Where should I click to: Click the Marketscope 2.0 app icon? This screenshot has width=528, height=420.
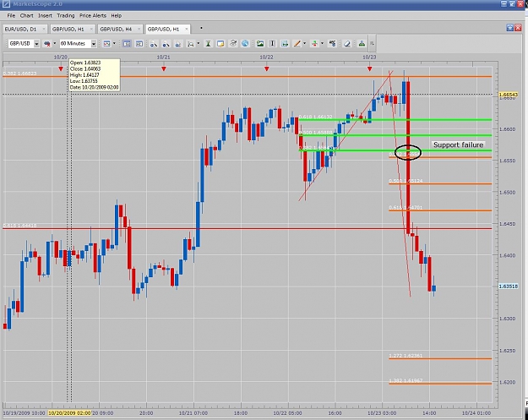[x=6, y=3]
